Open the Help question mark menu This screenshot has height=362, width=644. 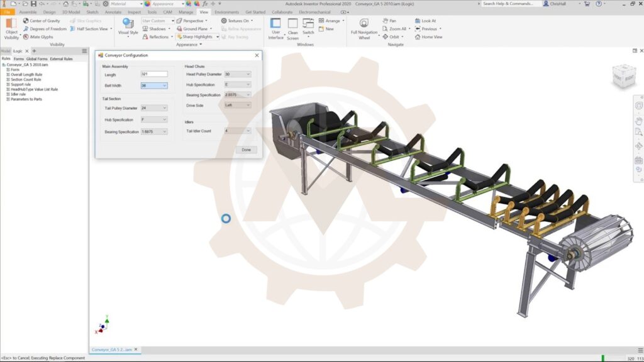point(599,4)
